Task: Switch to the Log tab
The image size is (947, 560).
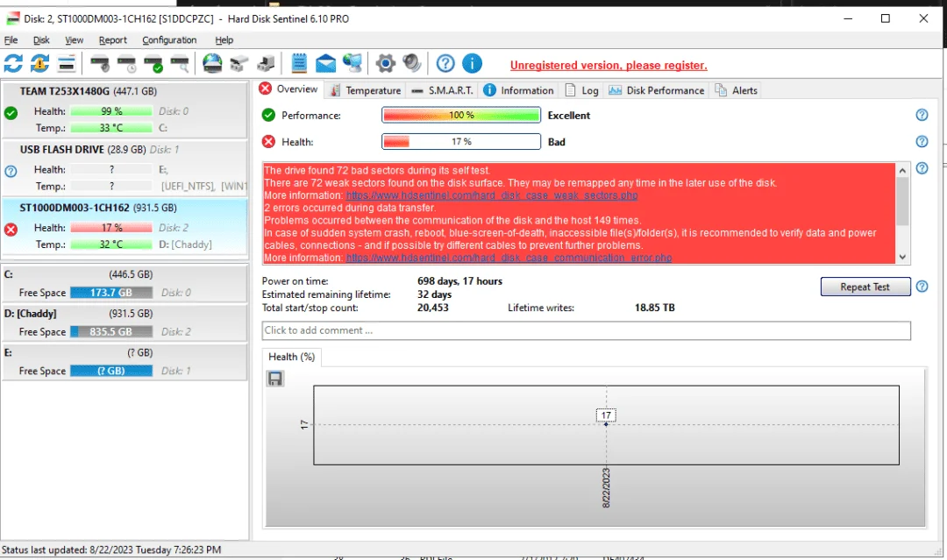Action: 581,90
